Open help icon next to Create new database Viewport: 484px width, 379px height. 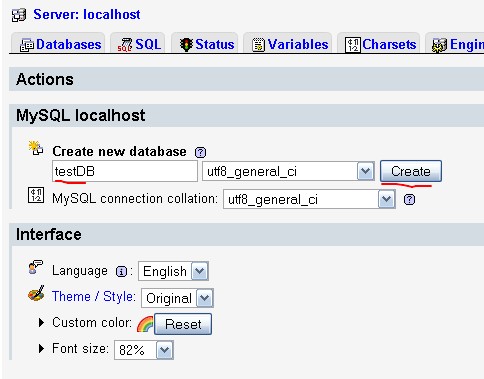pos(200,152)
